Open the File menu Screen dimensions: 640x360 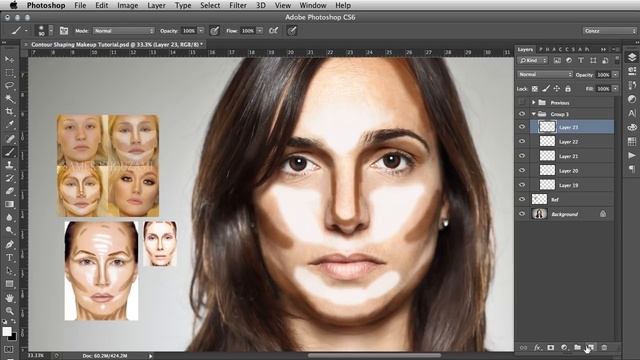[x=80, y=5]
